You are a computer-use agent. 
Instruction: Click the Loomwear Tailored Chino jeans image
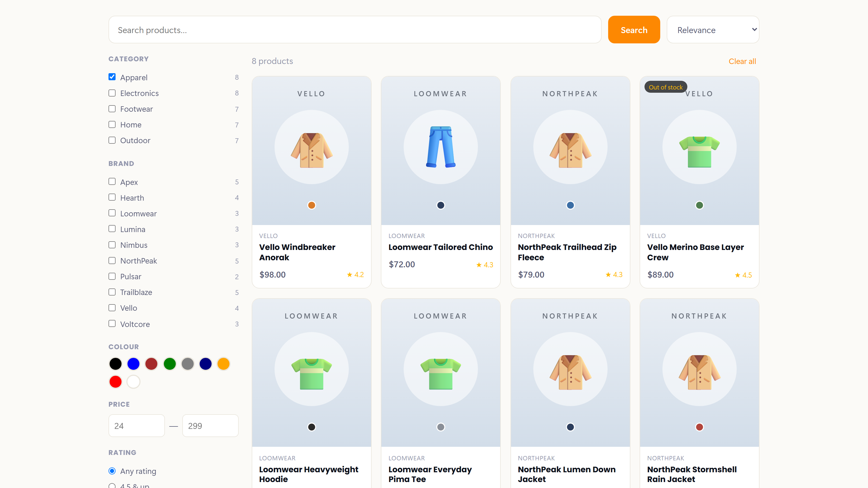tap(441, 147)
